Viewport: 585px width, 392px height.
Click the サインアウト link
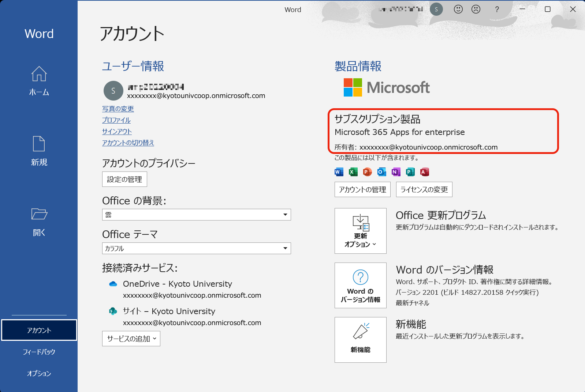click(117, 131)
